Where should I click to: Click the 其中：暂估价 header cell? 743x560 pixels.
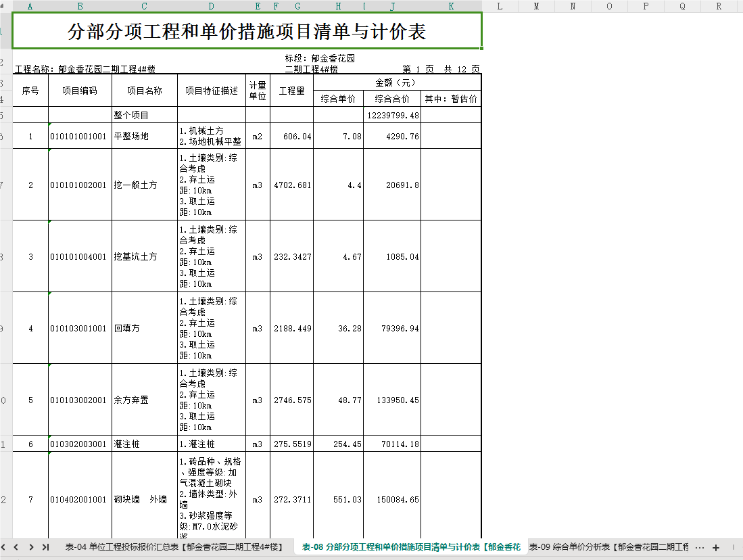click(x=451, y=99)
